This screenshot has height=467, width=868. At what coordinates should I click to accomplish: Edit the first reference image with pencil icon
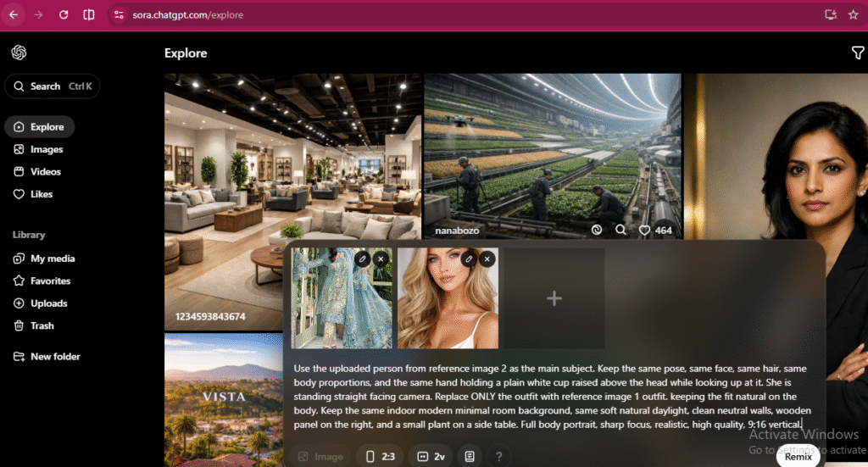[x=362, y=259]
